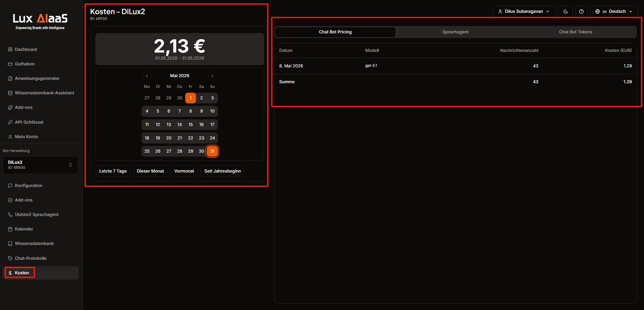Image resolution: width=644 pixels, height=310 pixels.
Task: Click the help question mark icon
Action: pyautogui.click(x=581, y=11)
